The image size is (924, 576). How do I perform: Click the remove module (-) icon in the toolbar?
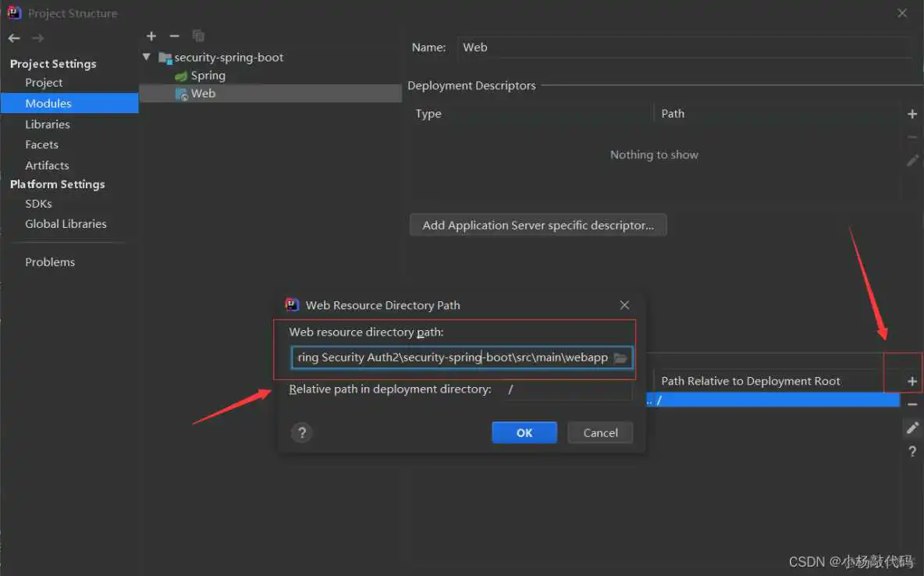[174, 36]
